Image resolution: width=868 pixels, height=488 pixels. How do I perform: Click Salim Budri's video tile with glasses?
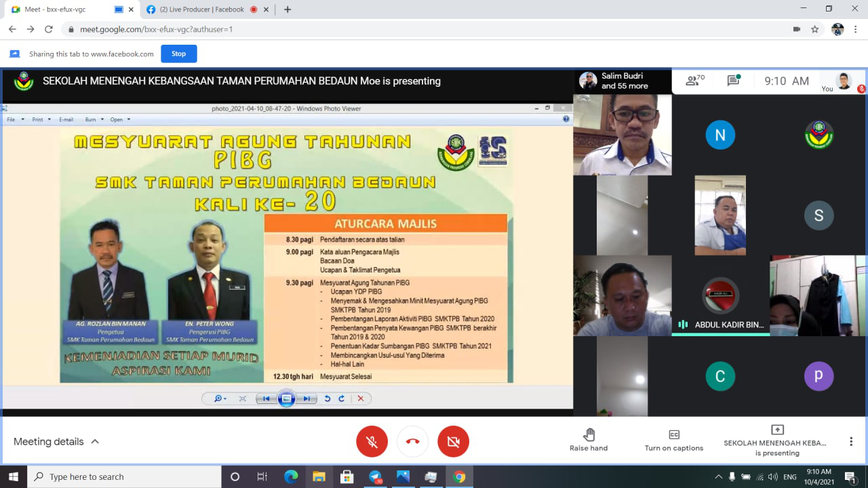pos(623,135)
